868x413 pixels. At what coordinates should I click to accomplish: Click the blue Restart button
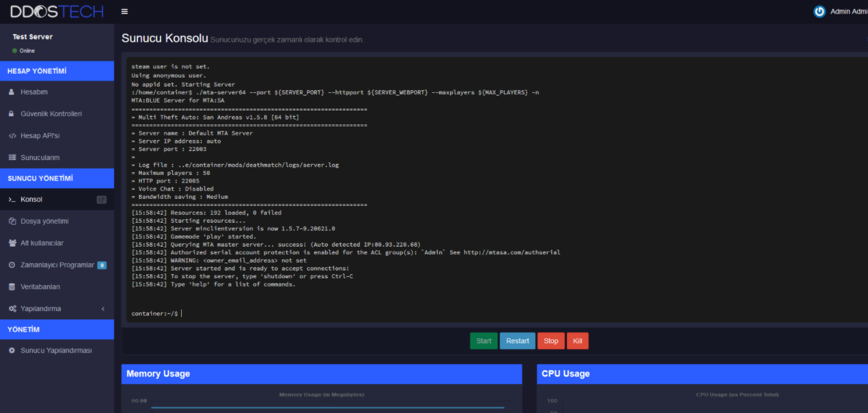pos(517,341)
